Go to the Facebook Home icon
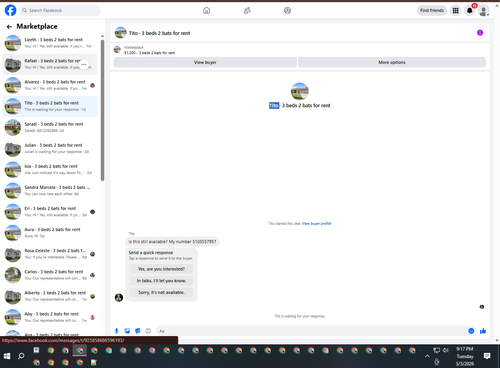 pos(207,10)
